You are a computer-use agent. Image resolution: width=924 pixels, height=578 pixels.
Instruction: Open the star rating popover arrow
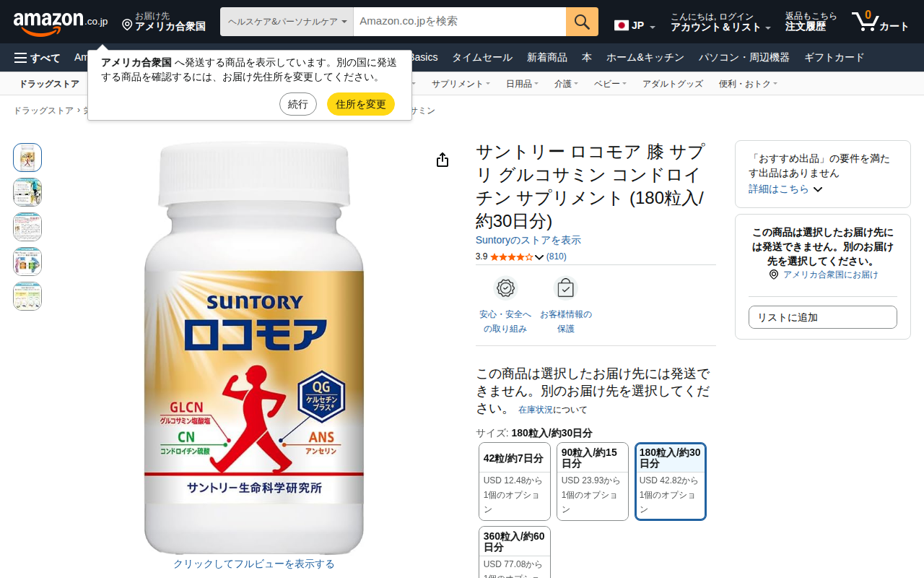point(539,257)
